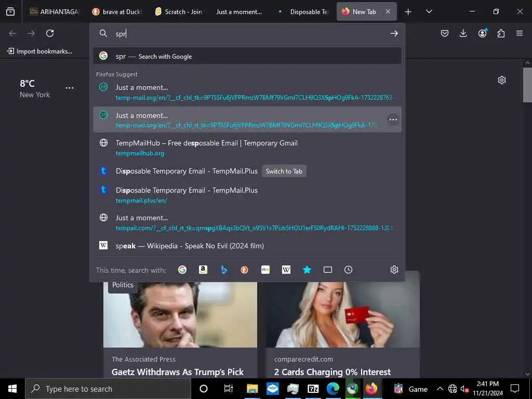Switch to the ARIHANTAGA tab
Image resolution: width=532 pixels, height=399 pixels.
[54, 11]
